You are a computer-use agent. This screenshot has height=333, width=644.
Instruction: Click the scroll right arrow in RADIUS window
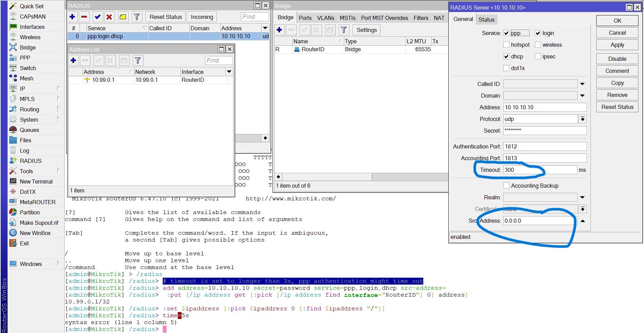coord(265,138)
